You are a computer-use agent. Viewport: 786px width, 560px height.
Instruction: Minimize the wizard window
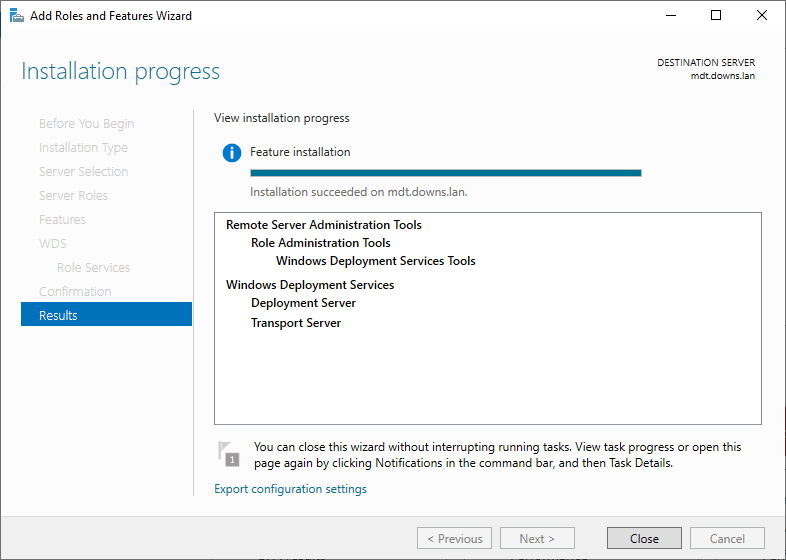(670, 16)
